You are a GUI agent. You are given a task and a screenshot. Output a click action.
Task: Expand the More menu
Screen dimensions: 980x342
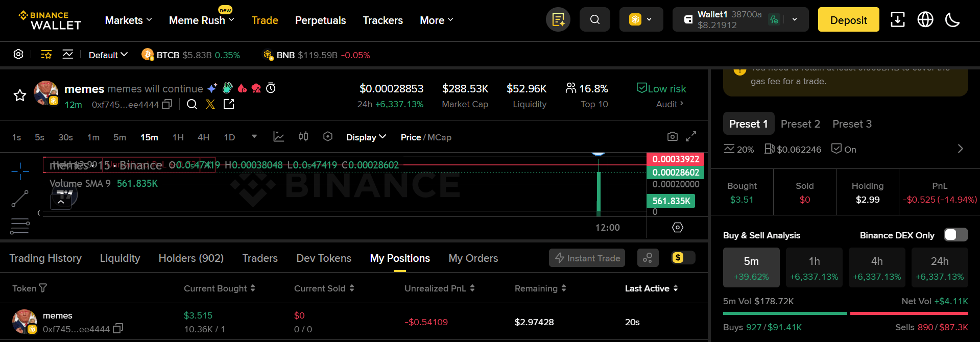[437, 20]
